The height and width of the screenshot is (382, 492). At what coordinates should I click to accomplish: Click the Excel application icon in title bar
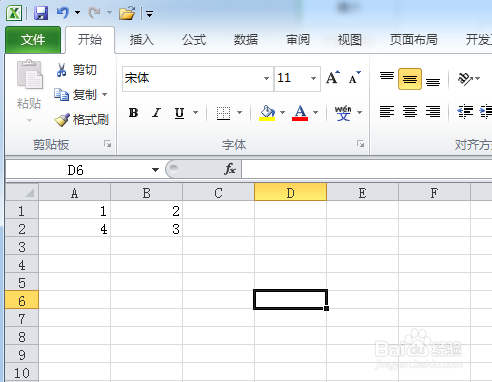click(x=14, y=13)
